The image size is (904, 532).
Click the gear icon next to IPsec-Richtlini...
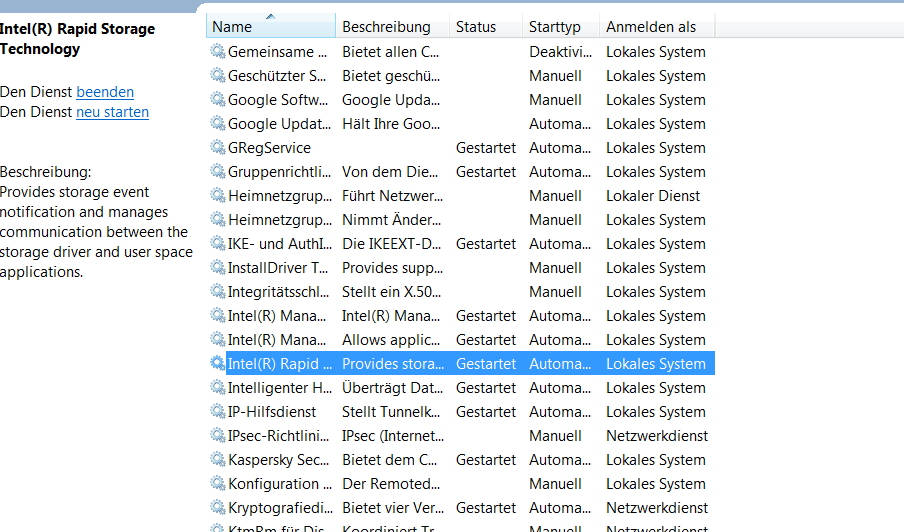(x=218, y=436)
